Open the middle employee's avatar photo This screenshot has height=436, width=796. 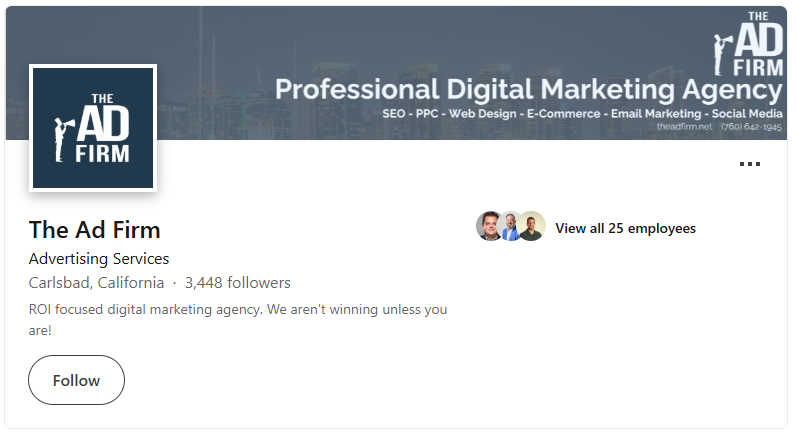511,227
